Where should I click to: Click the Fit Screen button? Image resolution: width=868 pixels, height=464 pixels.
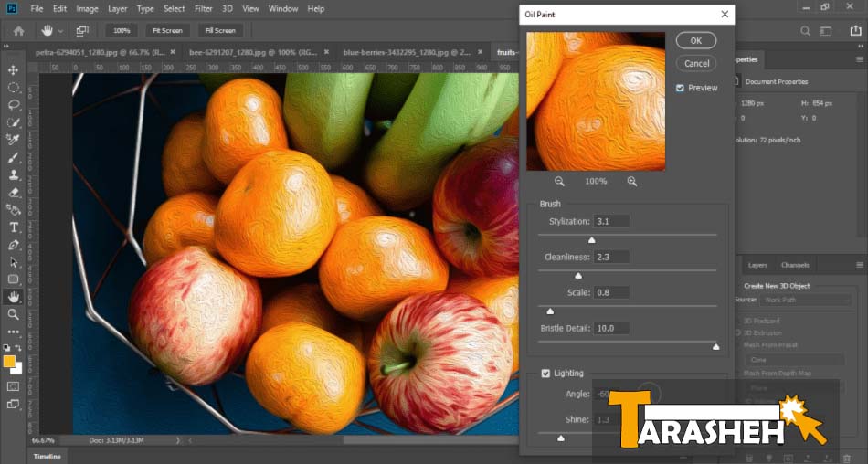168,31
